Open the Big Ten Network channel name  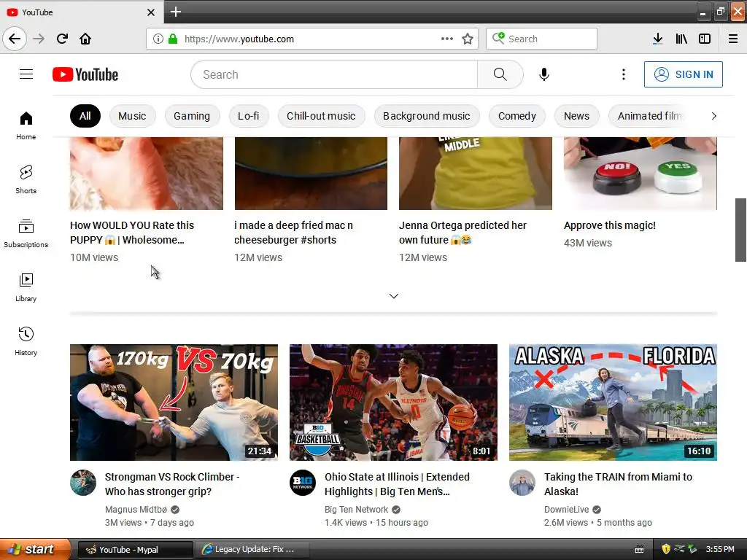click(356, 510)
